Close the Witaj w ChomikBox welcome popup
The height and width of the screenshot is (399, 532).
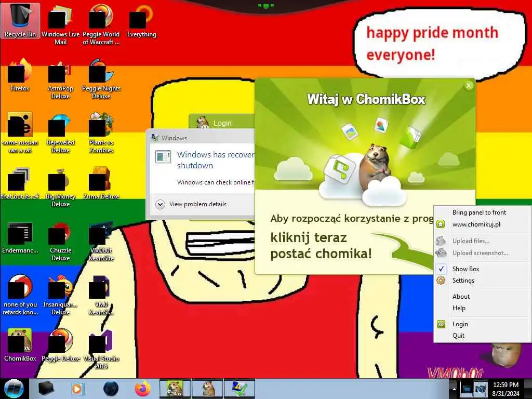click(x=469, y=86)
